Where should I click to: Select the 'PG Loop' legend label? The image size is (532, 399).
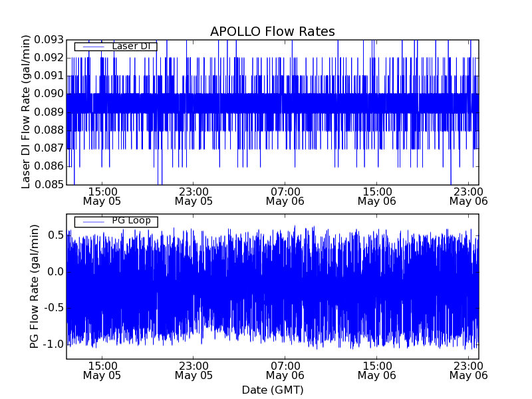coord(131,221)
